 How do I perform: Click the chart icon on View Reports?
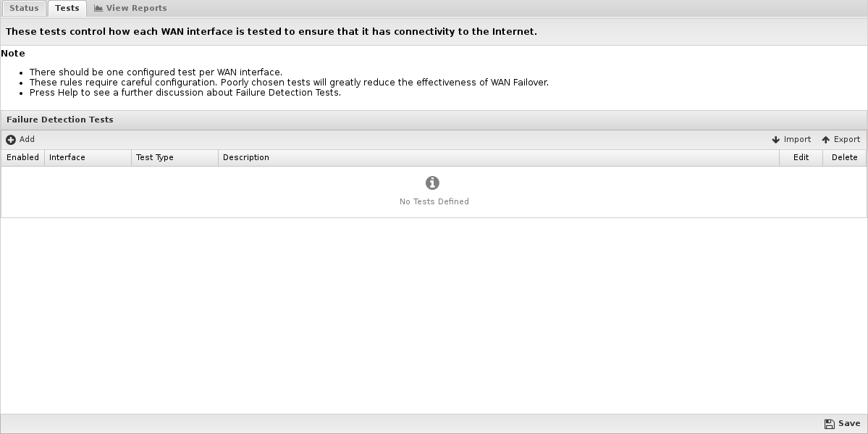[98, 9]
